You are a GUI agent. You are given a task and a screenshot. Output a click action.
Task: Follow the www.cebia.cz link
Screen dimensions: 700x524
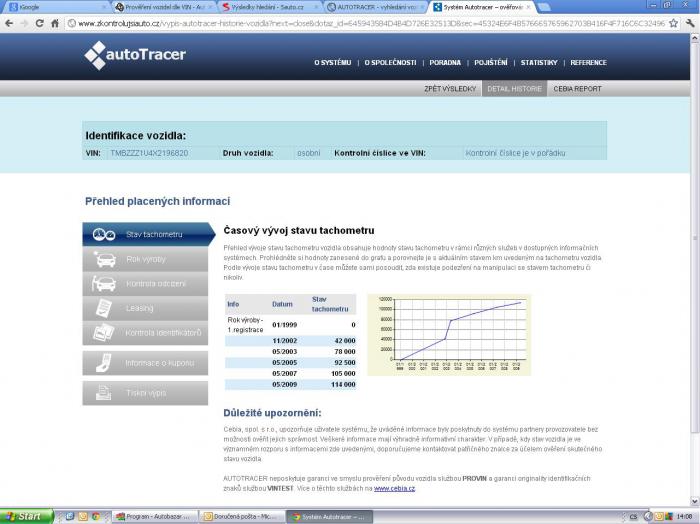tap(394, 488)
